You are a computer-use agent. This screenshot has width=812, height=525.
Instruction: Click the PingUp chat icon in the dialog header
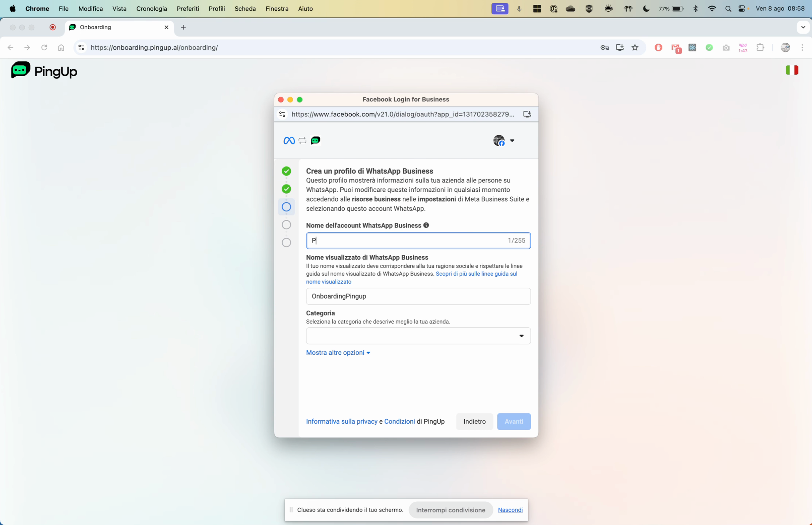tap(316, 140)
